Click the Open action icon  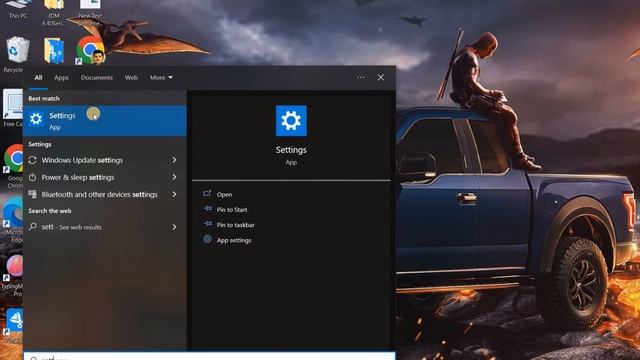tap(207, 193)
